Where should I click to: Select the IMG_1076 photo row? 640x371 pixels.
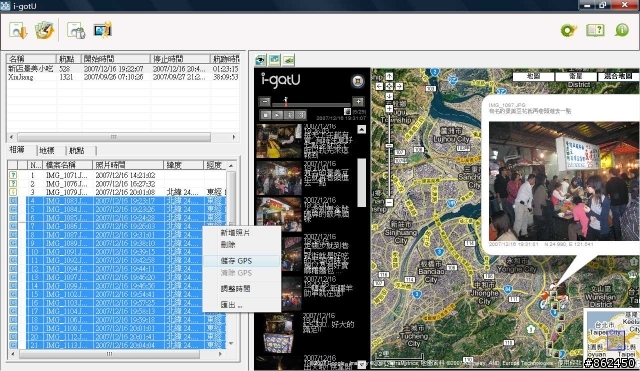117,184
